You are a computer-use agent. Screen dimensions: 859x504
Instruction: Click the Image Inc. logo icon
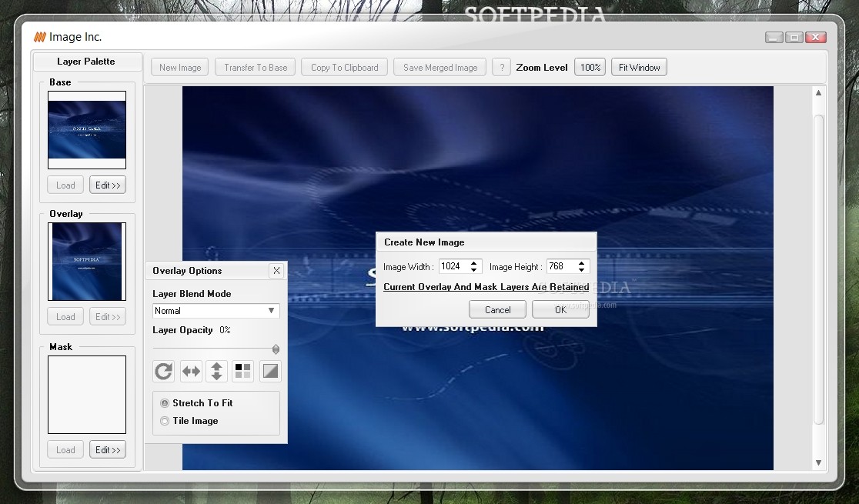(39, 37)
